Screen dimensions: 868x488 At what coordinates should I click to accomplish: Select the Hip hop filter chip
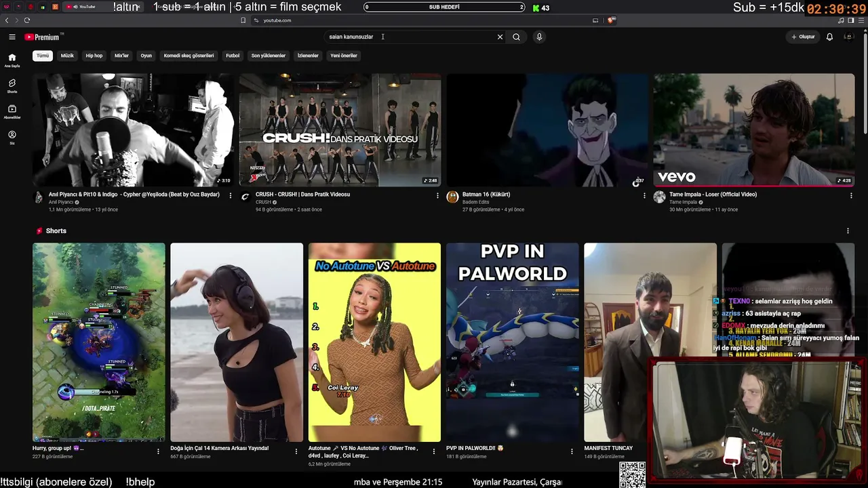[x=94, y=56]
